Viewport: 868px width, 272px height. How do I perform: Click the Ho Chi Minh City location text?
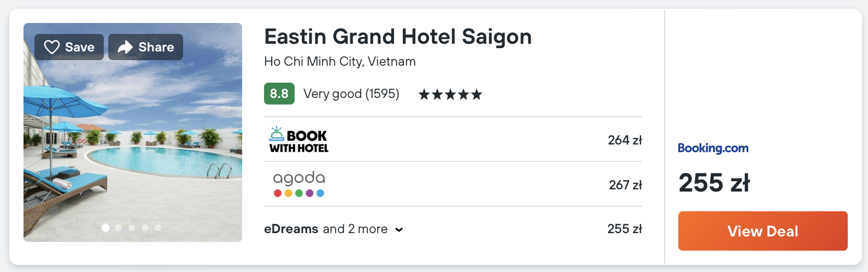pyautogui.click(x=339, y=61)
